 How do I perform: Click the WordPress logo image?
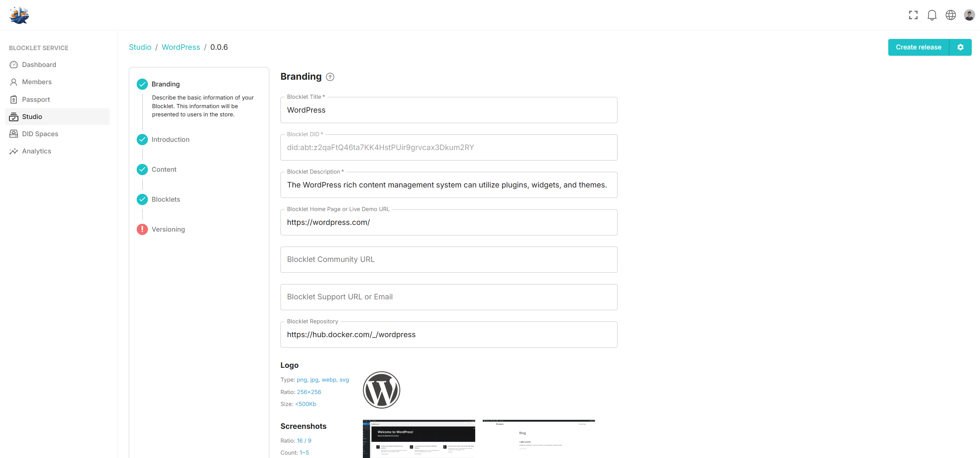pyautogui.click(x=381, y=390)
